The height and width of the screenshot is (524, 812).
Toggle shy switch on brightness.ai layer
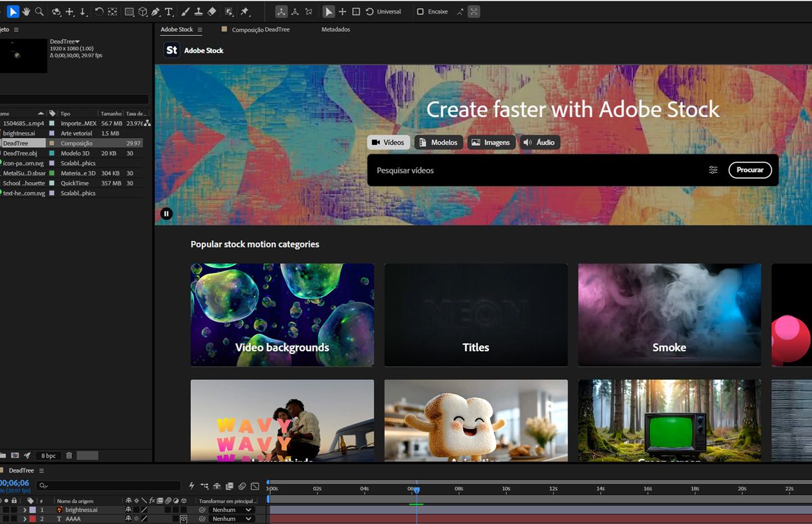(129, 510)
